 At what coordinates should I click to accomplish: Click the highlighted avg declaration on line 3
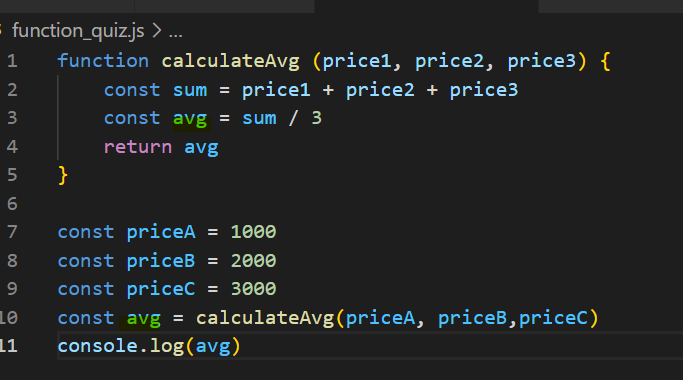(x=190, y=119)
